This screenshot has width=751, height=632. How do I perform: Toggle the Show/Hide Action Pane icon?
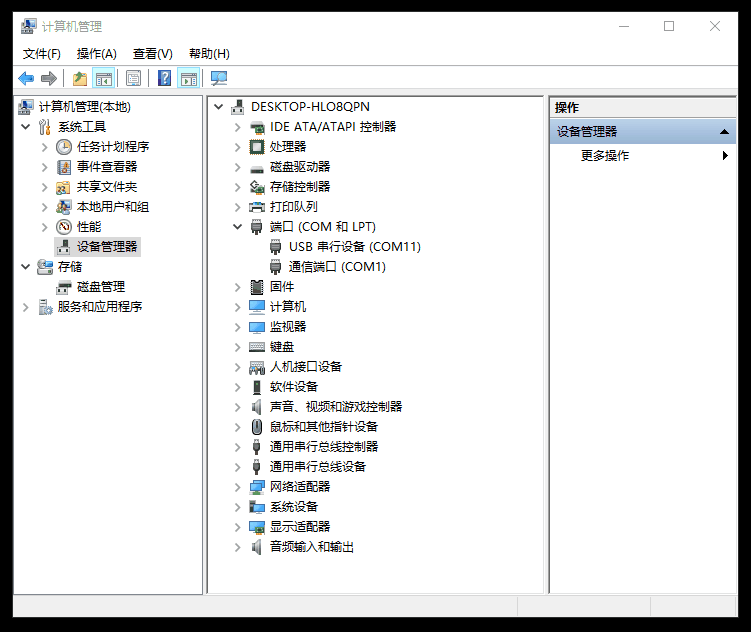coord(189,78)
